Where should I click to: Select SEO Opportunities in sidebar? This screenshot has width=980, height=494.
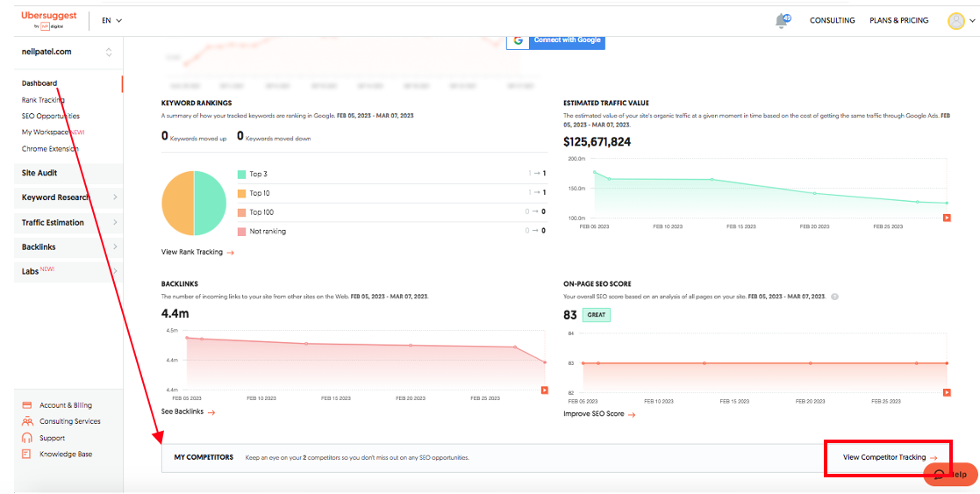tap(51, 116)
